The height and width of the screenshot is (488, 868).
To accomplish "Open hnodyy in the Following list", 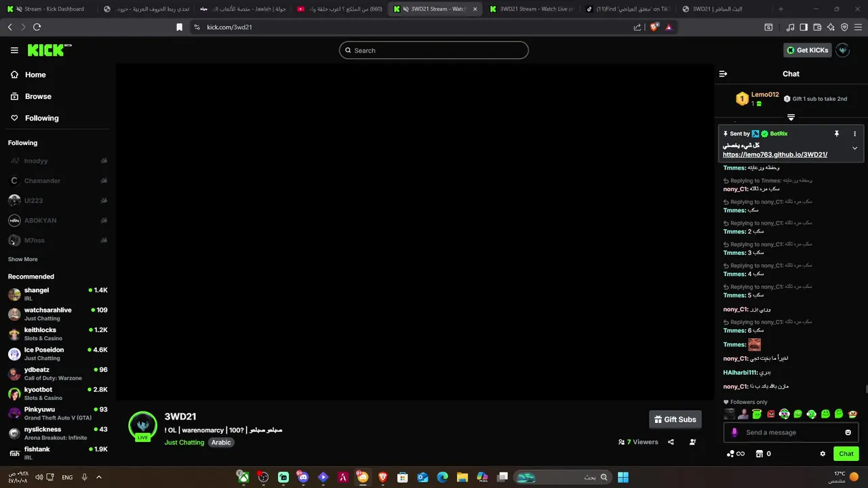I will tap(58, 161).
